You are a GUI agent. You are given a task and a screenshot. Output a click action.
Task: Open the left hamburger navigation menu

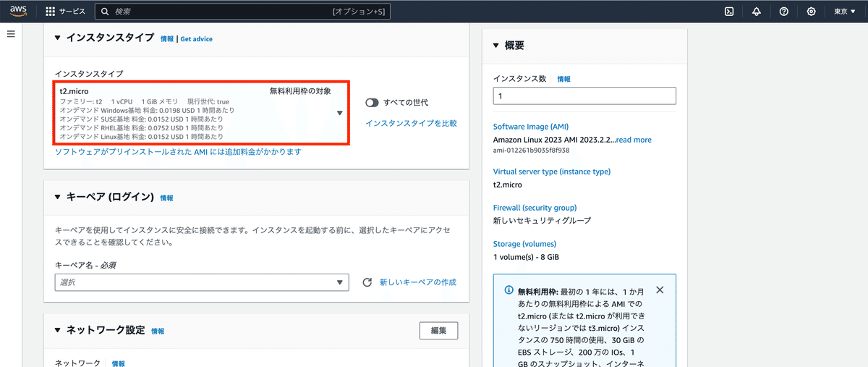pos(11,34)
